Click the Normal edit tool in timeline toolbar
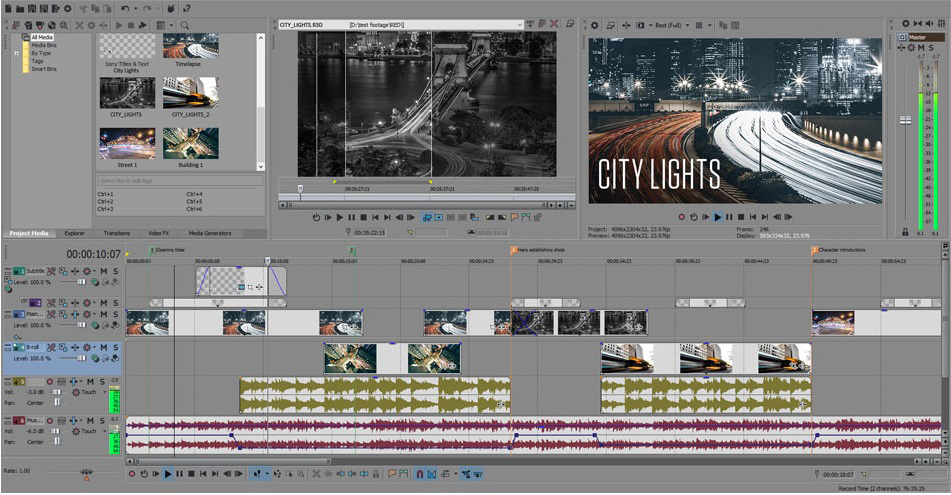 tap(257, 474)
